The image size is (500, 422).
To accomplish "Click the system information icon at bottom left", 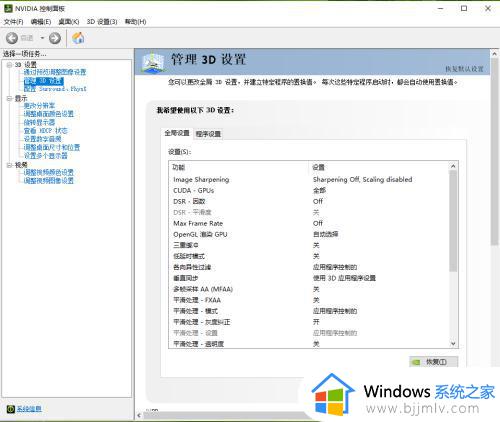I will 11,409.
